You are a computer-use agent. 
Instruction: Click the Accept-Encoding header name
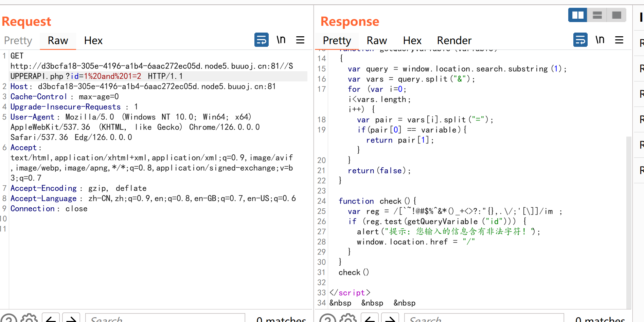point(43,188)
